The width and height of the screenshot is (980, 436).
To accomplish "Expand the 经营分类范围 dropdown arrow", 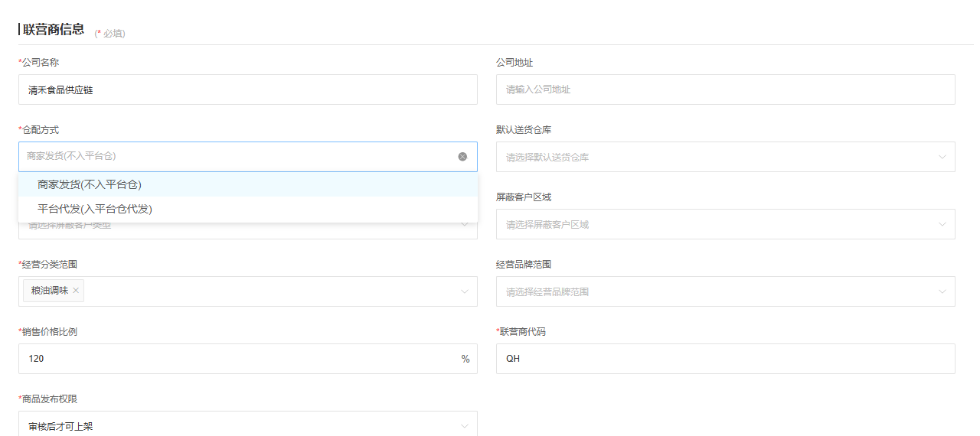I will [464, 291].
